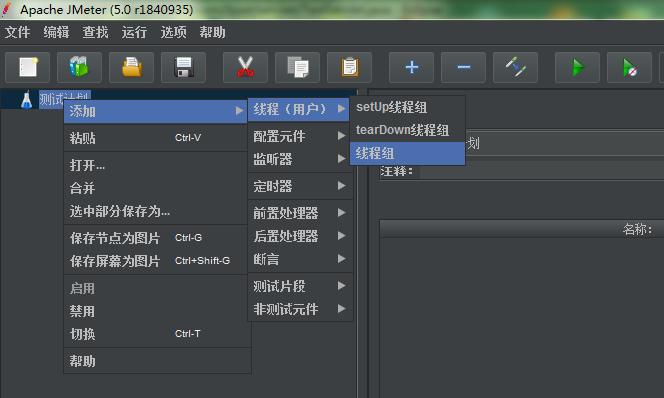Screen dimensions: 664x398
Task: Select 保存屏幕为图片 in context menu
Action: (155, 261)
